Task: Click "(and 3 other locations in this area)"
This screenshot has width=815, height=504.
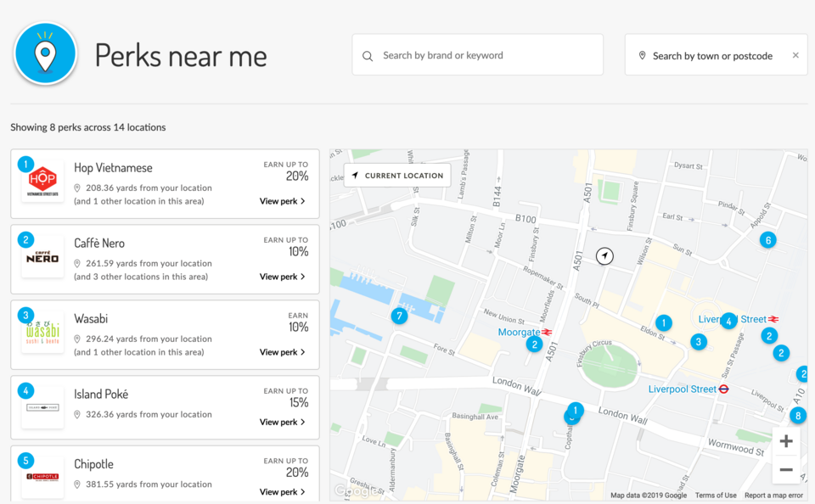Action: point(141,277)
